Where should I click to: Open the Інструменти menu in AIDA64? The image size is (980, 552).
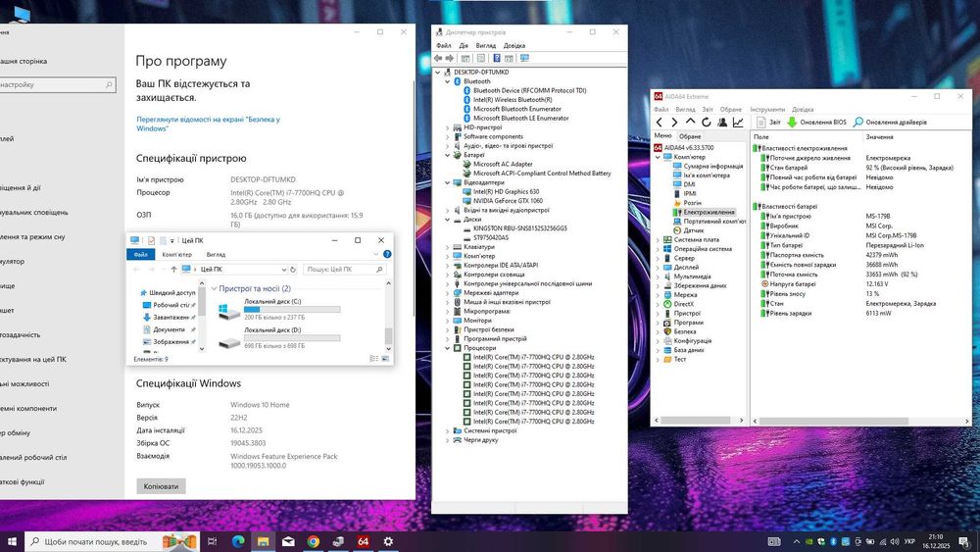[766, 110]
